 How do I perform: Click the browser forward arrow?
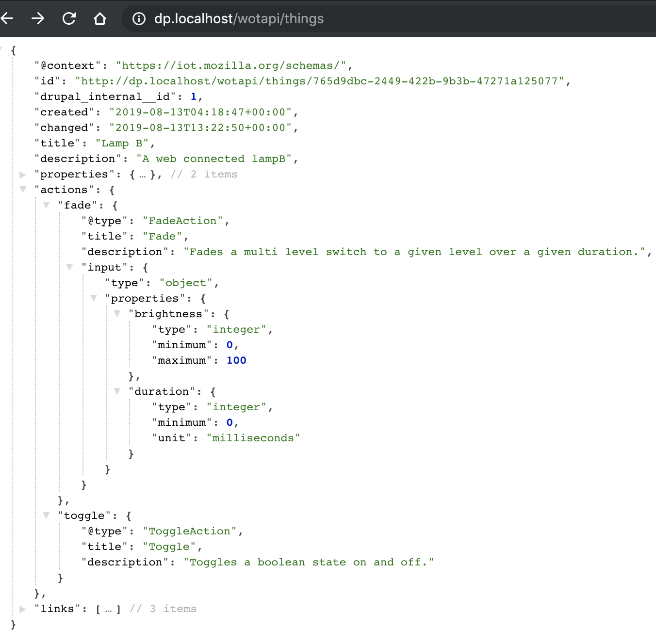pyautogui.click(x=38, y=19)
